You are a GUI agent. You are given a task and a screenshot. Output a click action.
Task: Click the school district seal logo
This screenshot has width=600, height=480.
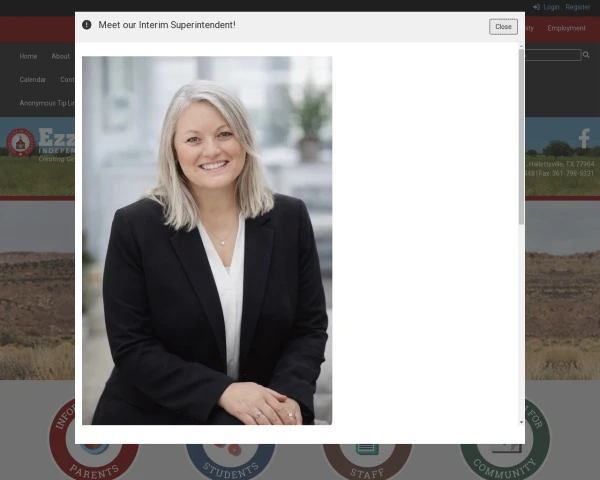point(21,142)
